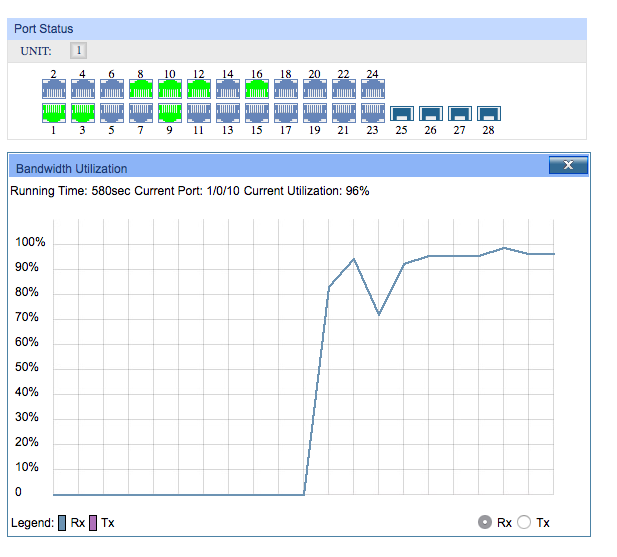Click active port 12 icon
617x557 pixels.
pos(199,89)
